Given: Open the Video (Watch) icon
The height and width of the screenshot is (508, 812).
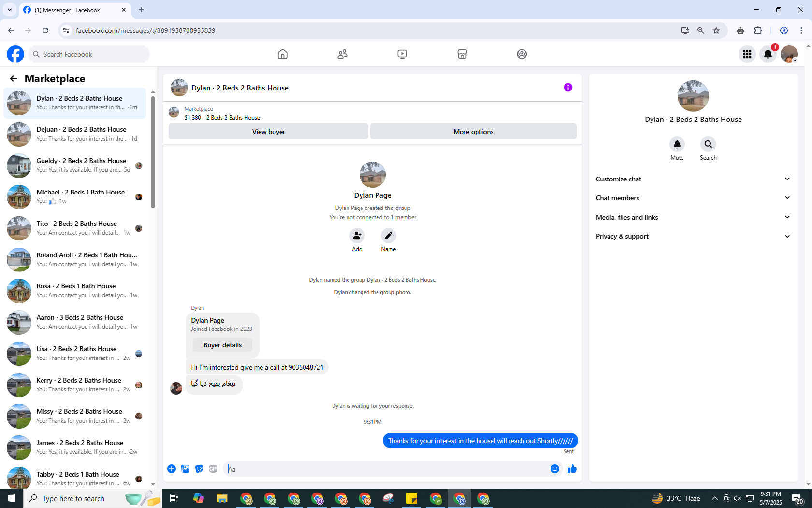Looking at the screenshot, I should tap(402, 54).
